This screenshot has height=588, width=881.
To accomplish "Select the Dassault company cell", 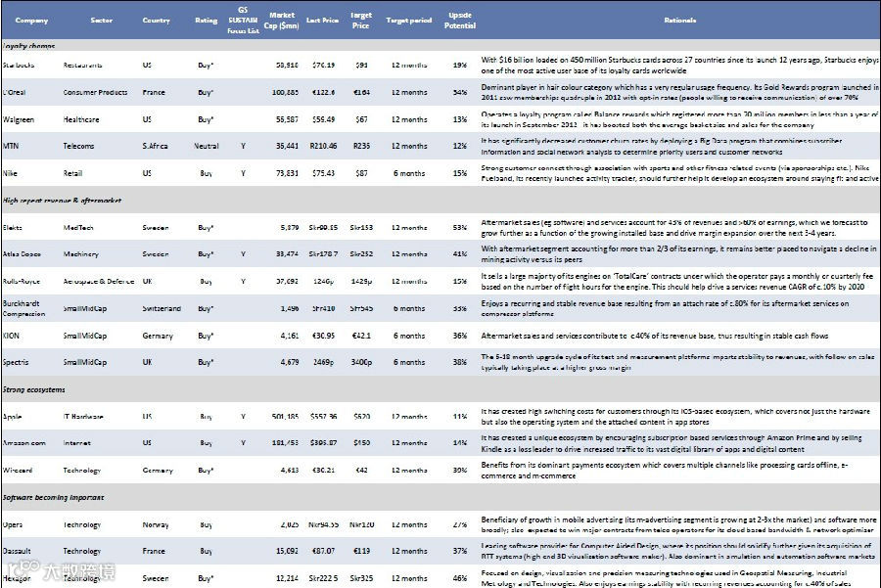I will 17,551.
